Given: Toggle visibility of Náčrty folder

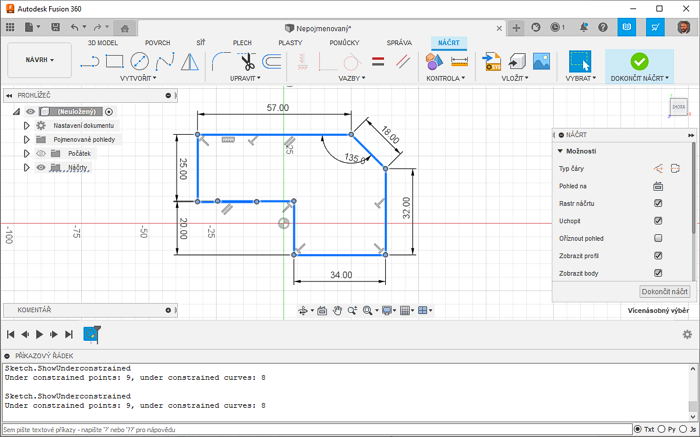Looking at the screenshot, I should [41, 167].
